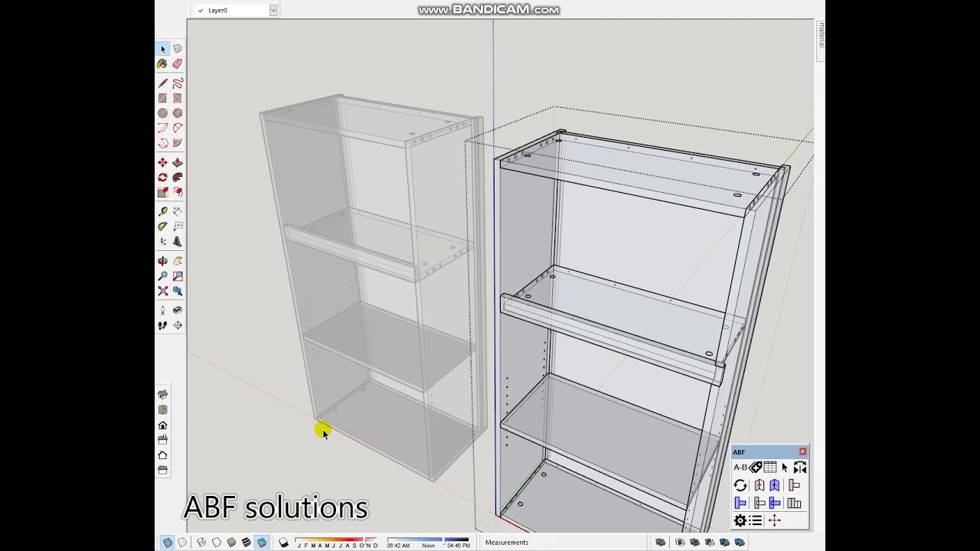
Task: Click the Pan hand tool
Action: point(178,261)
